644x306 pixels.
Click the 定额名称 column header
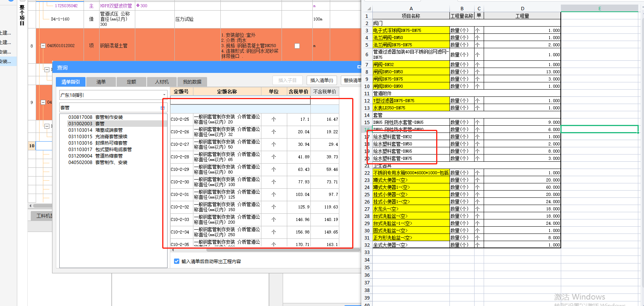click(x=227, y=91)
